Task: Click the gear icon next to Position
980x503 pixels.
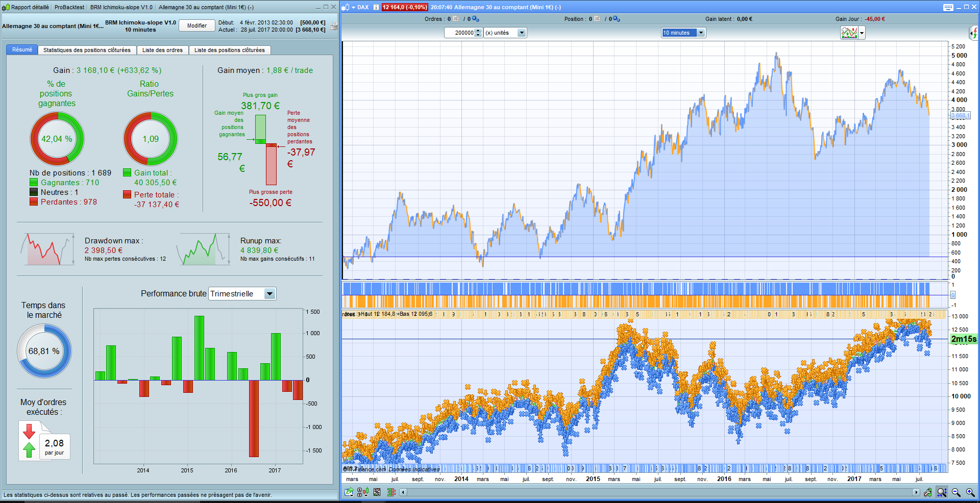Action: (616, 19)
